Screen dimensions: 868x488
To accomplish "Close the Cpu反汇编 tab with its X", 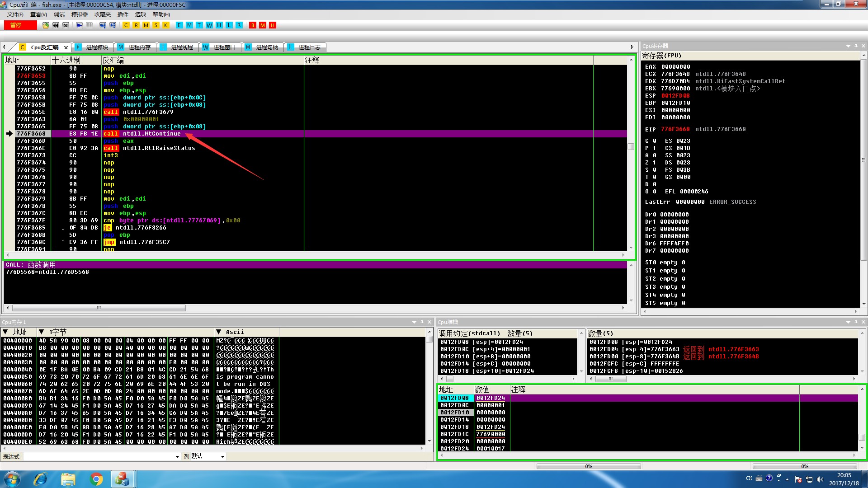I will [66, 47].
